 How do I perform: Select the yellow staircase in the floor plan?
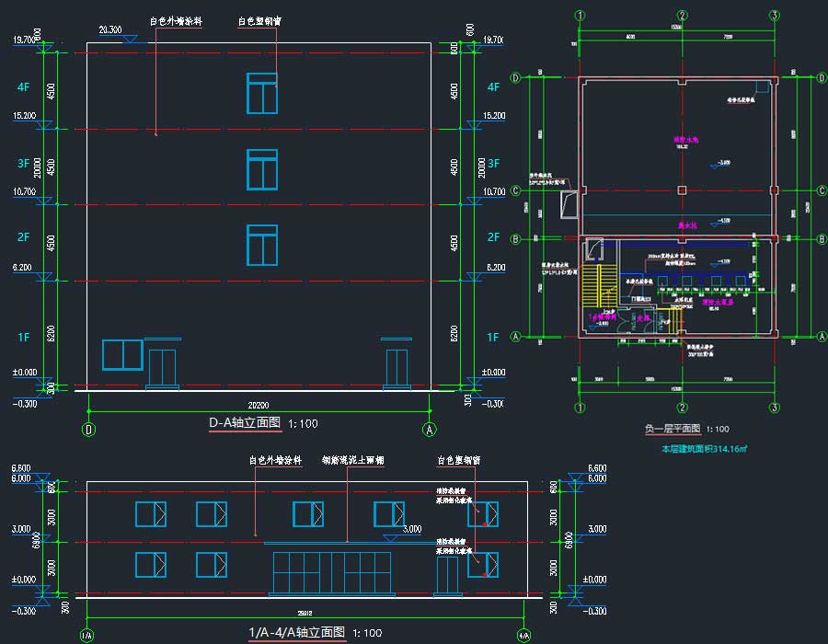click(599, 285)
